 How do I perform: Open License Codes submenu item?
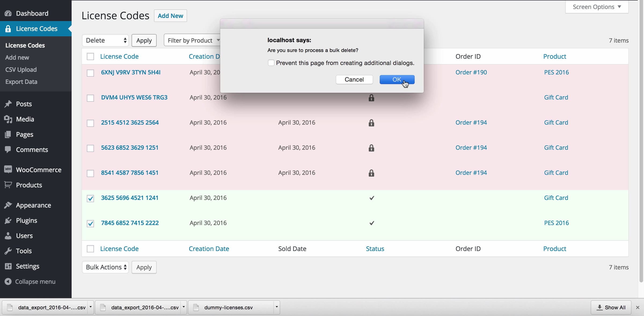[25, 45]
